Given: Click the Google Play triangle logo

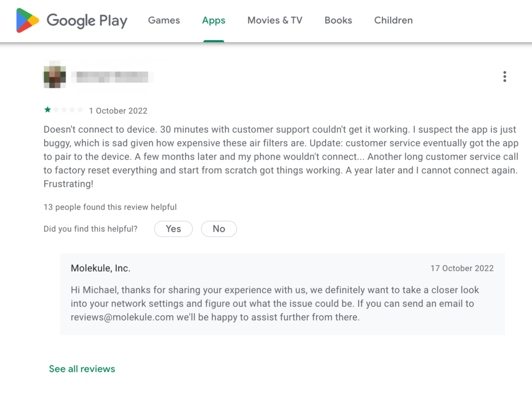Looking at the screenshot, I should pos(28,20).
